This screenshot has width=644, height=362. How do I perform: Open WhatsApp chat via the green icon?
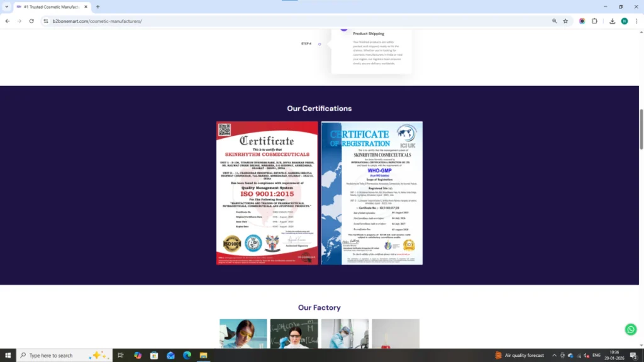tap(631, 329)
